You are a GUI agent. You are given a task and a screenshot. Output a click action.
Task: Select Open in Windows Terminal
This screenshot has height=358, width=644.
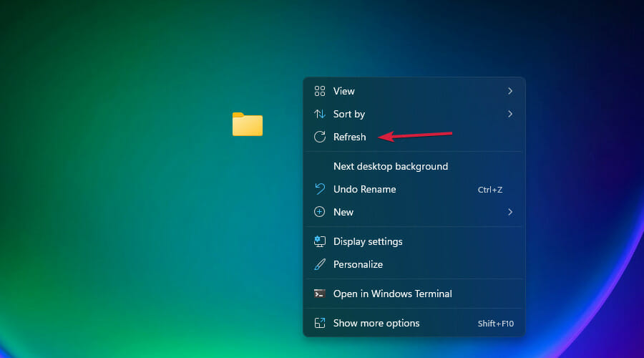click(414, 294)
